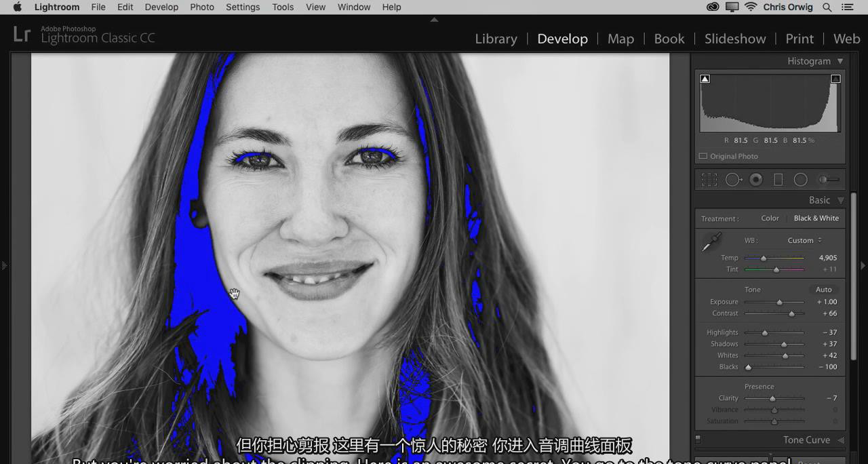Collapse the Histogram panel
868x464 pixels.
point(840,61)
